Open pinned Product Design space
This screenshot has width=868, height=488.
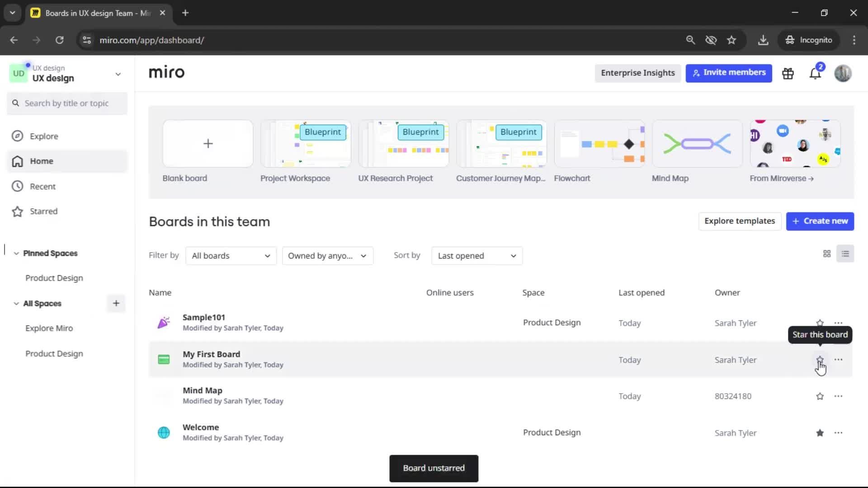coord(54,278)
